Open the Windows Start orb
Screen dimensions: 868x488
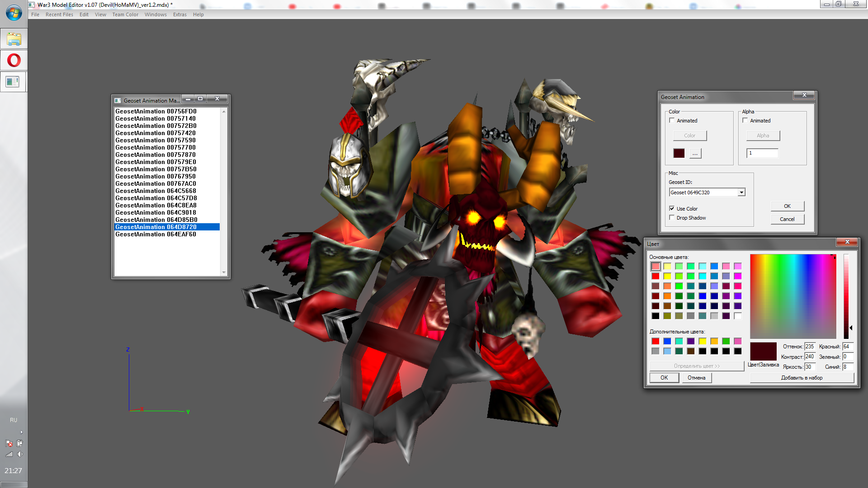[x=14, y=13]
